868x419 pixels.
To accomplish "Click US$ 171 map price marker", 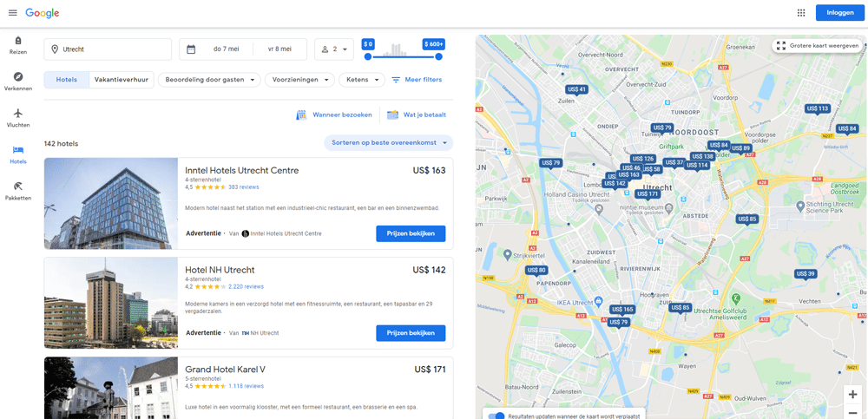I will pyautogui.click(x=648, y=194).
